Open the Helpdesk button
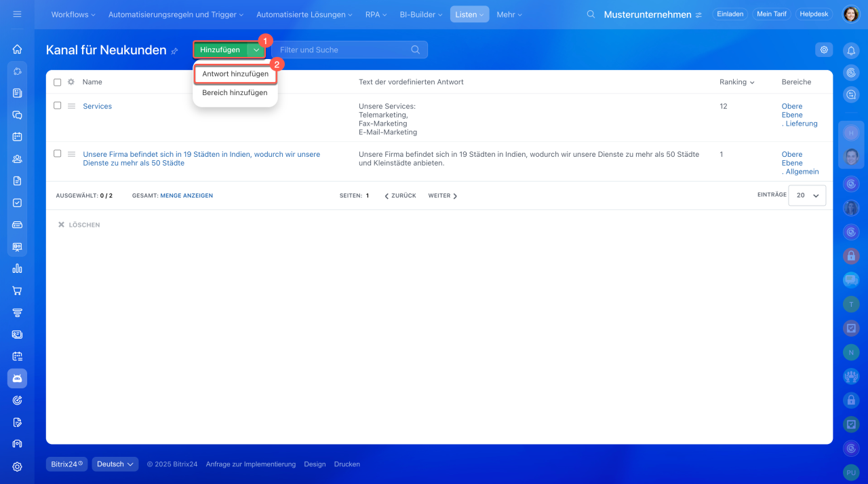This screenshot has height=484, width=868. (814, 14)
